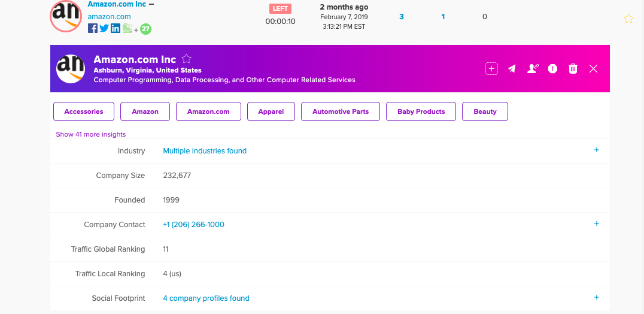
Task: Select the Amazon insight tag
Action: point(145,111)
